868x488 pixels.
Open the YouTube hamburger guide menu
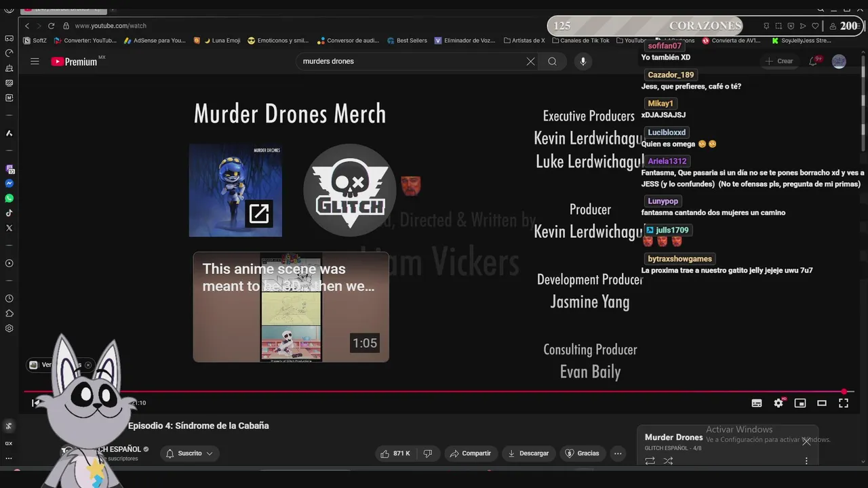[35, 61]
